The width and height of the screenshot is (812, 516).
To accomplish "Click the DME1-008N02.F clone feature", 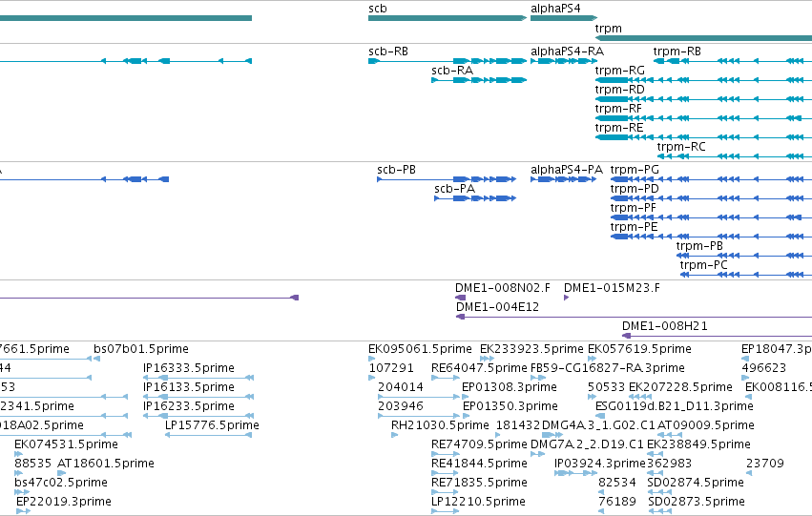I will [x=460, y=298].
